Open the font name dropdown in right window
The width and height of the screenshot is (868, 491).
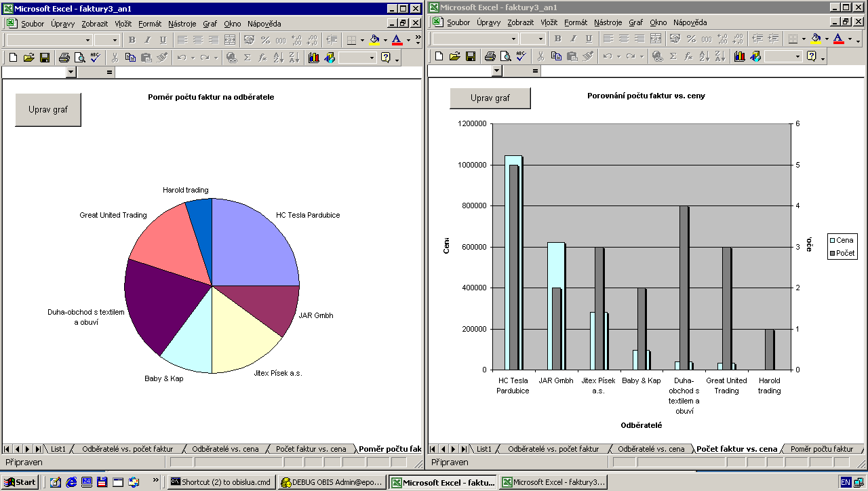[x=513, y=39]
